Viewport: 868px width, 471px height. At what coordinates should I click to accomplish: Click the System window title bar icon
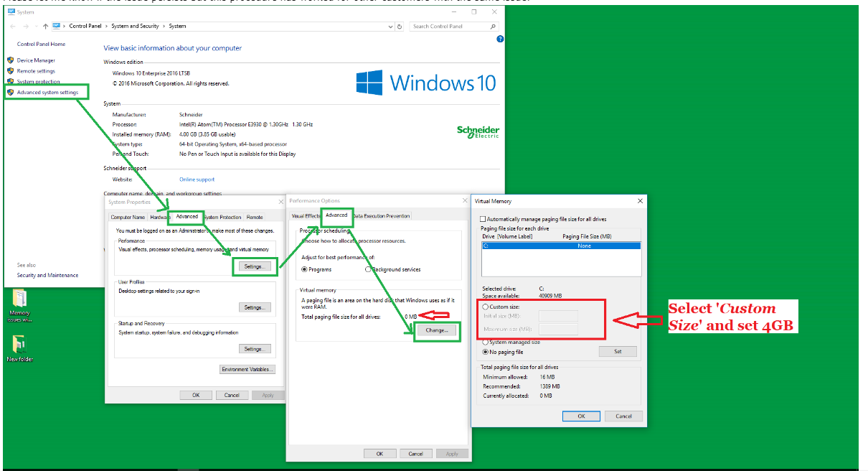click(x=10, y=11)
